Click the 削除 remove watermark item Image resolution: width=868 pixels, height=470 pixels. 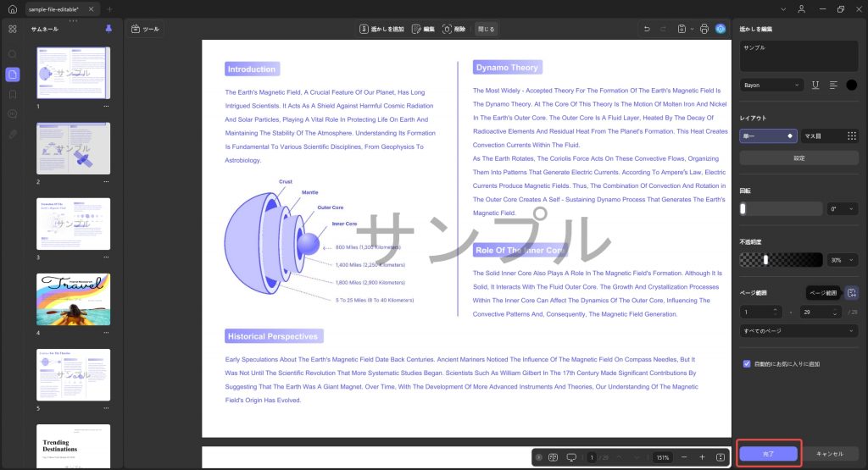point(454,29)
